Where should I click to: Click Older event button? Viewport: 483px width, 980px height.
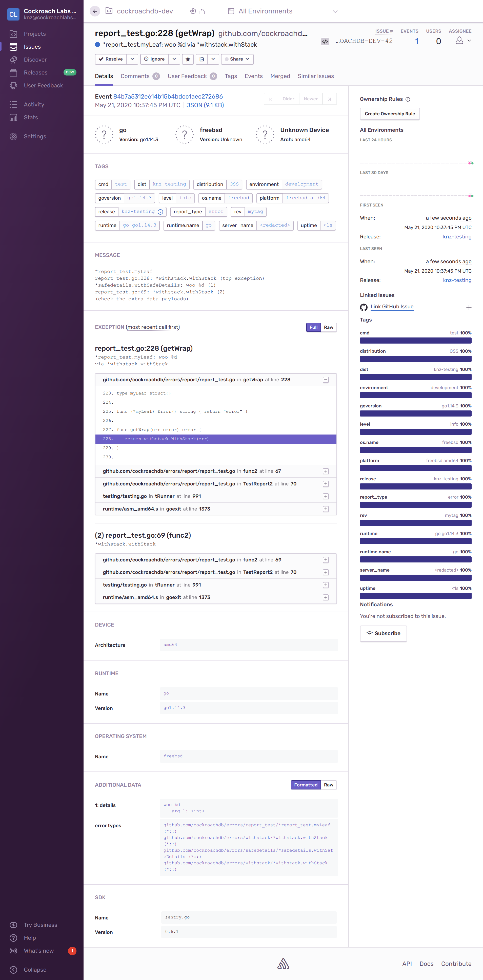coord(288,99)
